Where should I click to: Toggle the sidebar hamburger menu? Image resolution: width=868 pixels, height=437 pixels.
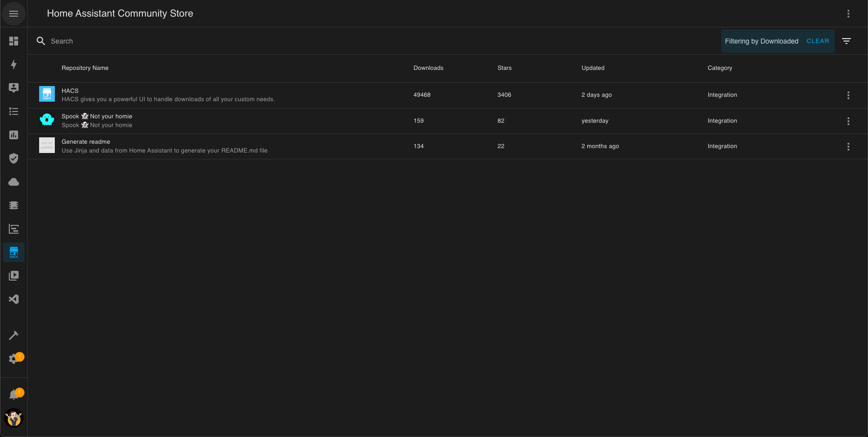(14, 14)
